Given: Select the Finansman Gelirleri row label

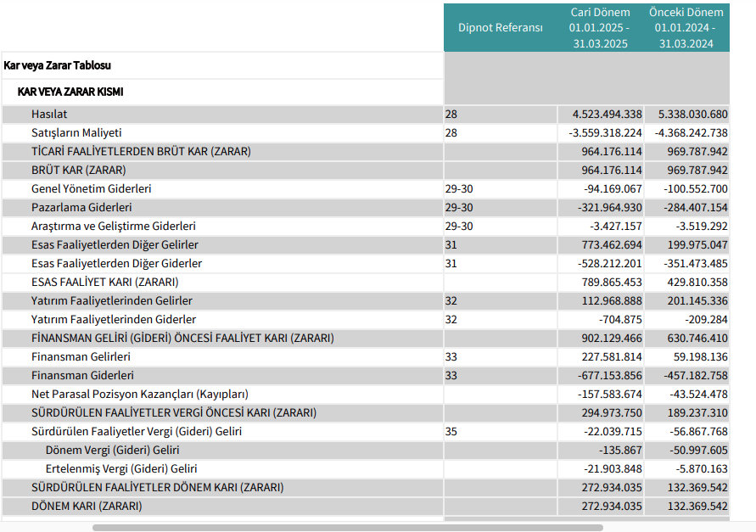Looking at the screenshot, I should pyautogui.click(x=81, y=357).
